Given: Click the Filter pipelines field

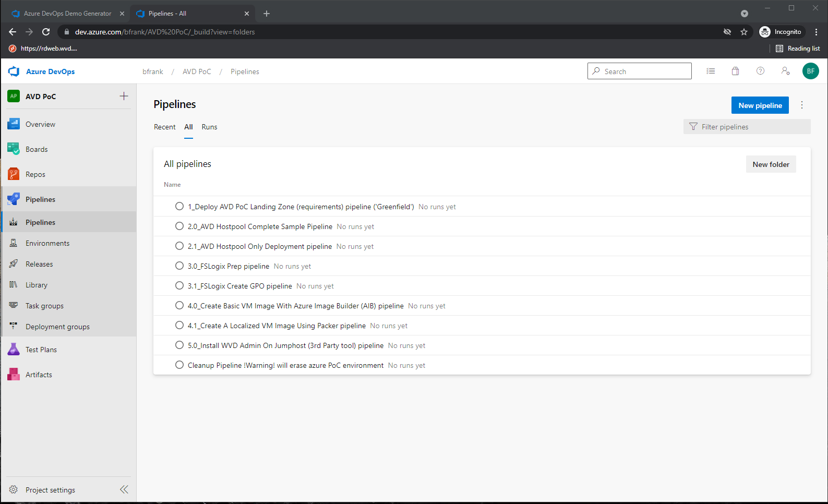Looking at the screenshot, I should [747, 127].
